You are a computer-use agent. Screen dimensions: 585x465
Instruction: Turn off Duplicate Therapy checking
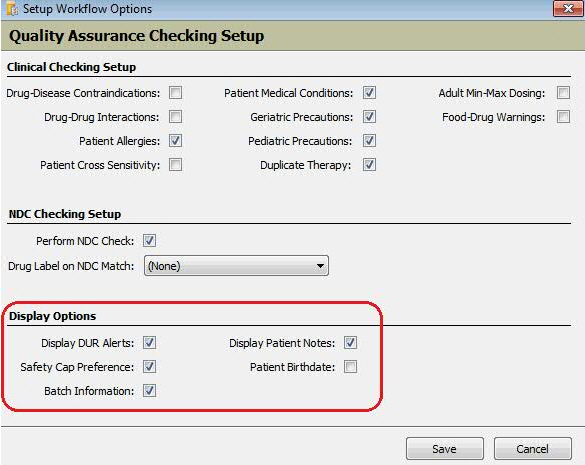click(x=369, y=165)
